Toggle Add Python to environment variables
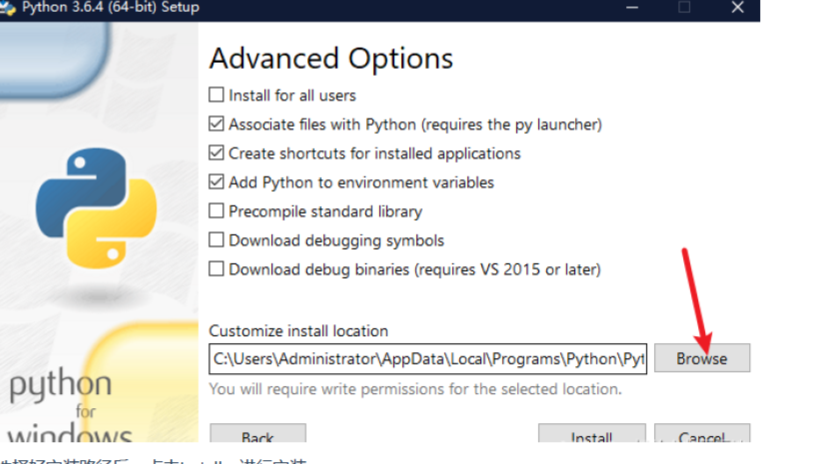The width and height of the screenshot is (816, 464). click(216, 182)
